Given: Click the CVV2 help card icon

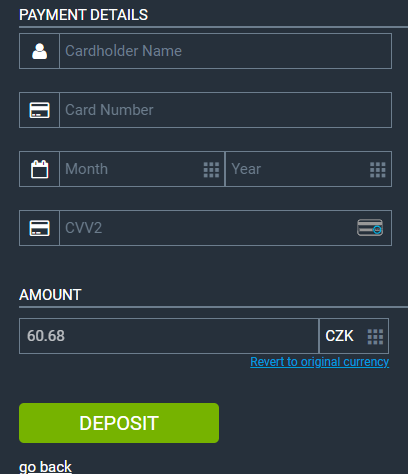Looking at the screenshot, I should click(370, 228).
